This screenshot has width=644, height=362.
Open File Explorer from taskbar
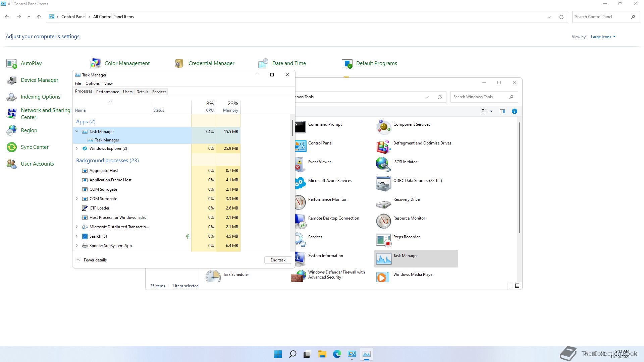322,354
